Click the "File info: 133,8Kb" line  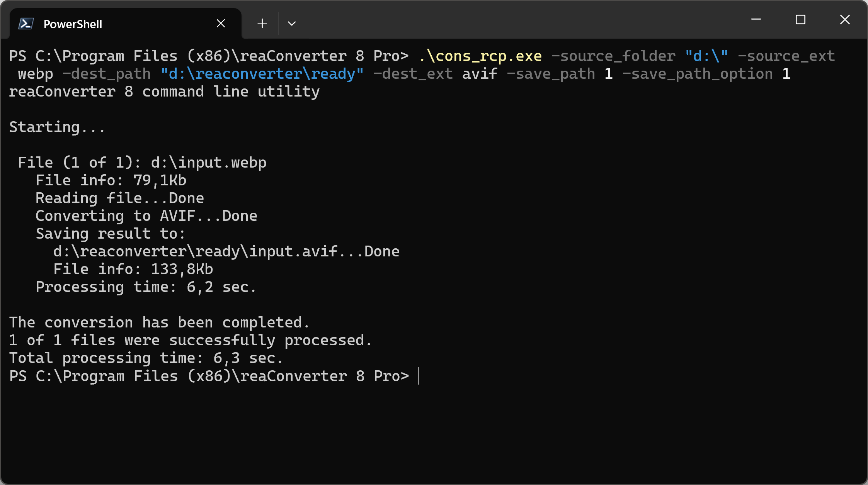133,270
